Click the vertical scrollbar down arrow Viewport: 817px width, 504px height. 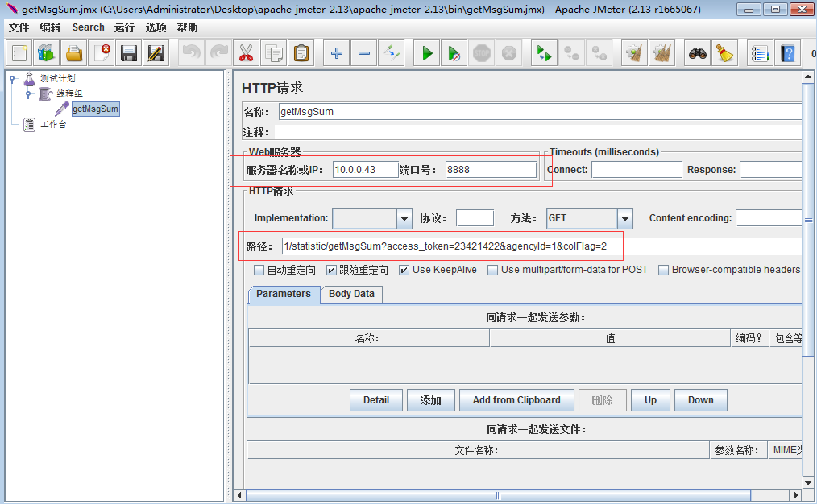[x=808, y=483]
